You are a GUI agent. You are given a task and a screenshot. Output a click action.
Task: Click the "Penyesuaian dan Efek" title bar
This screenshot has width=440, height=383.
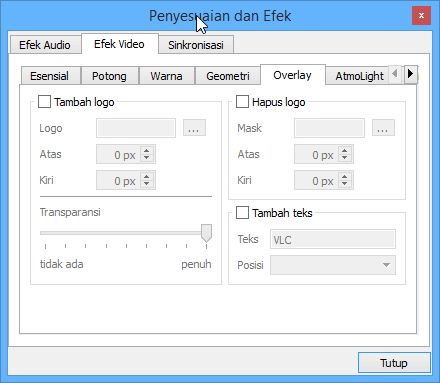click(220, 16)
